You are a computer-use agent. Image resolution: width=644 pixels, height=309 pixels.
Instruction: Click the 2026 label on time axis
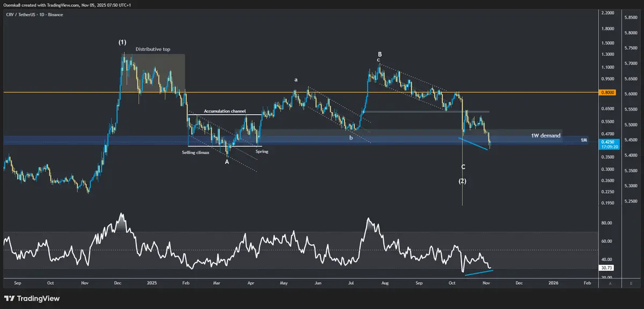(553, 282)
